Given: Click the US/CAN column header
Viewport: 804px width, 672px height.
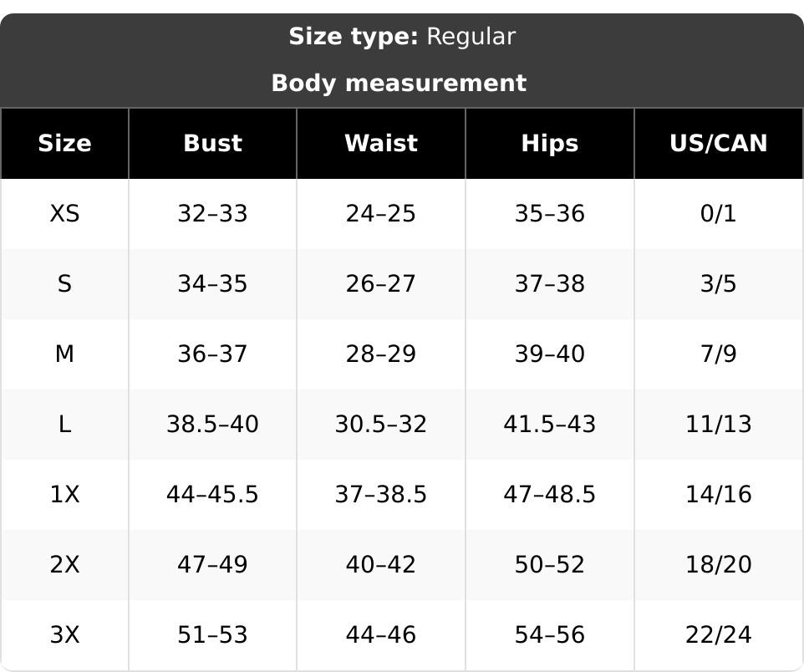Looking at the screenshot, I should point(719,144).
